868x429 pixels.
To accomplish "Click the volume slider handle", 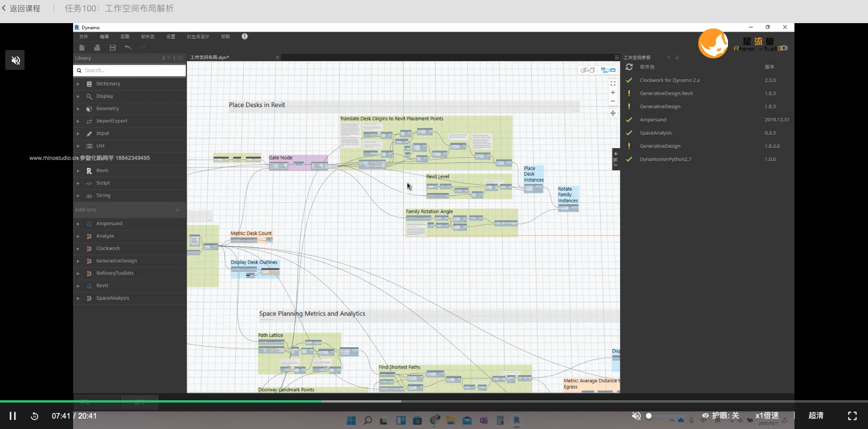I will pyautogui.click(x=649, y=416).
